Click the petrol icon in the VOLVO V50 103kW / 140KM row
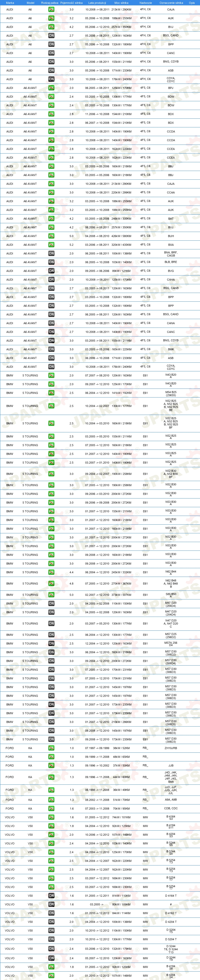This screenshot has height=980, width=200. [x=51, y=843]
